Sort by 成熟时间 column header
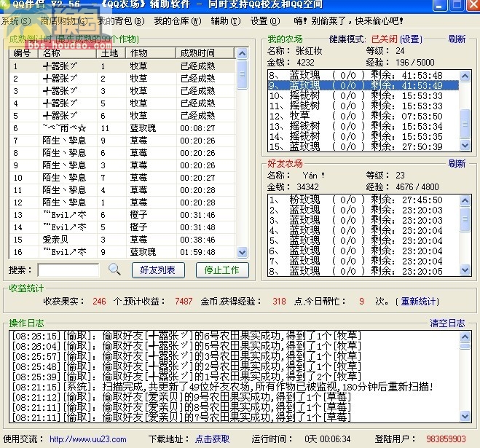This screenshot has height=448, width=480. 205,53
